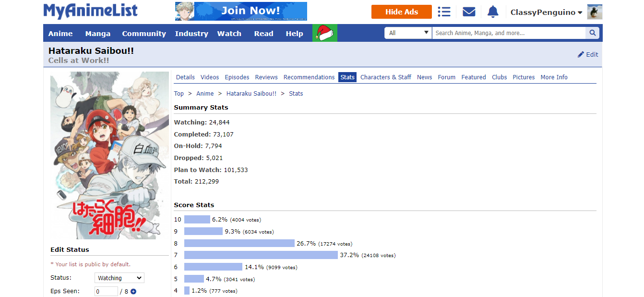644x297 pixels.
Task: Click the Watching count 24,844
Action: pyautogui.click(x=219, y=123)
